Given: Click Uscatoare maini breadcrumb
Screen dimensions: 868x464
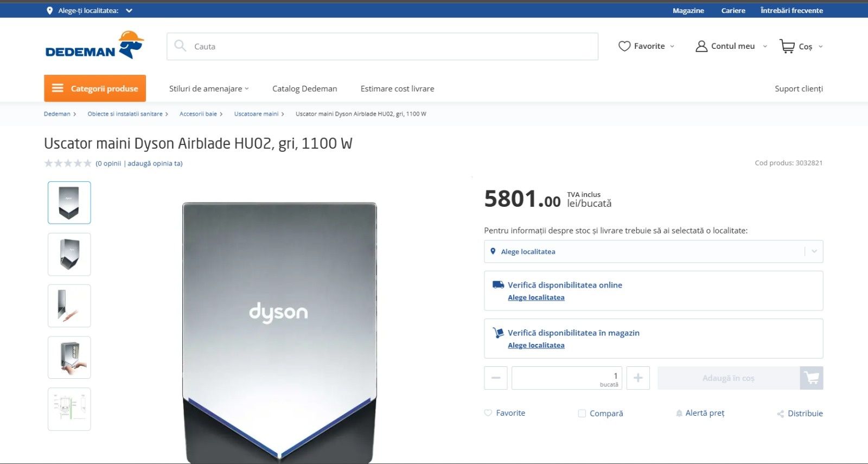Looking at the screenshot, I should pos(256,114).
